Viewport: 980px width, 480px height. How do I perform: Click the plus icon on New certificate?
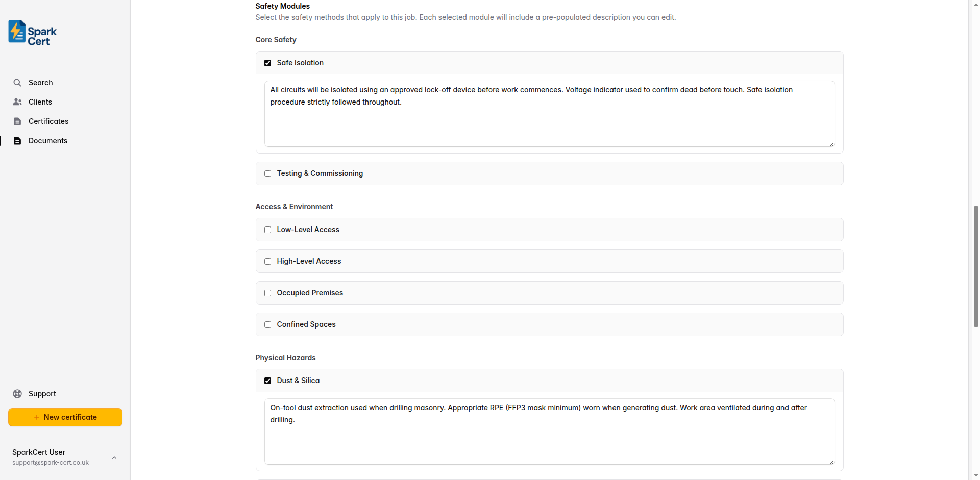37,417
